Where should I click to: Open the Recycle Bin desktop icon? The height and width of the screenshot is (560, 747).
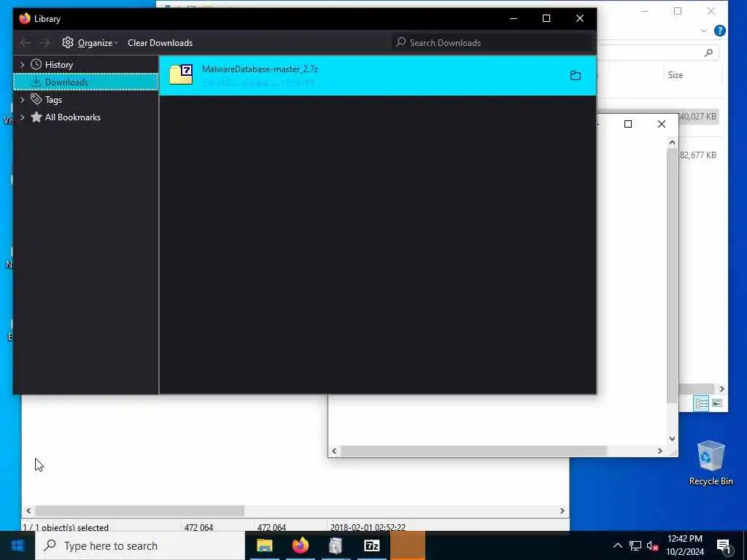point(711,463)
